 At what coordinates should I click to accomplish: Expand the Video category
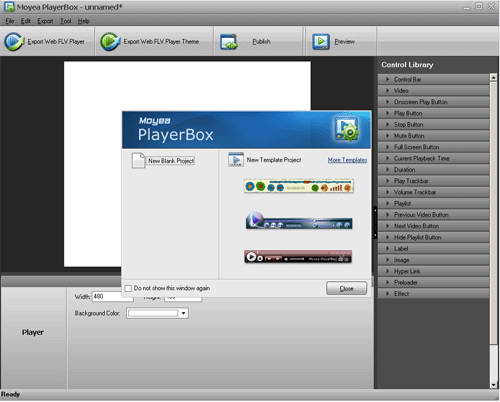tap(433, 91)
